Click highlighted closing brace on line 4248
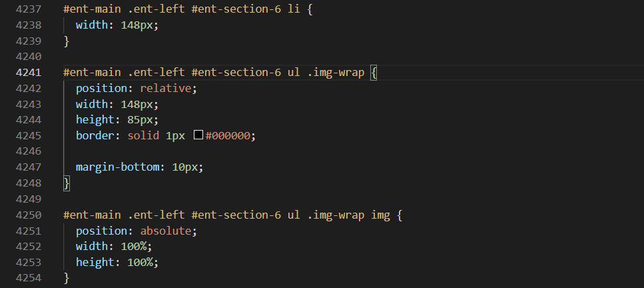Viewport: 644px width, 288px height. pos(67,183)
